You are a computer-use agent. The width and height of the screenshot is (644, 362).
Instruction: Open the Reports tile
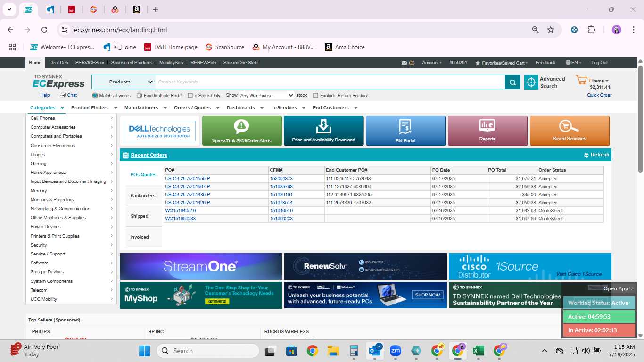(x=487, y=131)
